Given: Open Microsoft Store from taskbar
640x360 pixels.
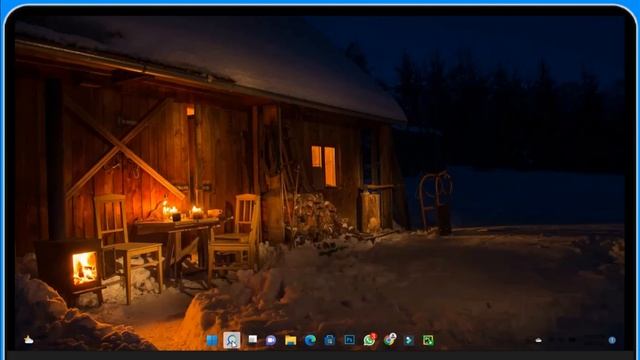Looking at the screenshot, I should click(329, 340).
